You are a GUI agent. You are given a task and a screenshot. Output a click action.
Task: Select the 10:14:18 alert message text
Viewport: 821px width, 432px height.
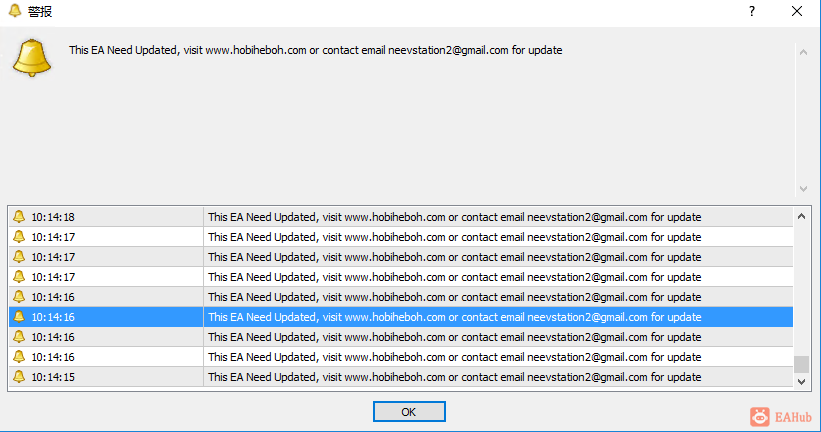coord(454,217)
